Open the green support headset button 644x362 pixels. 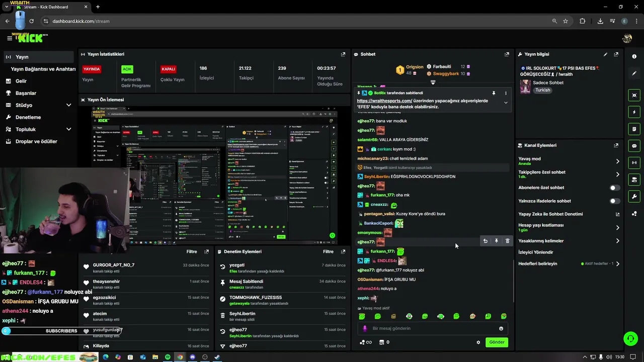point(630,338)
